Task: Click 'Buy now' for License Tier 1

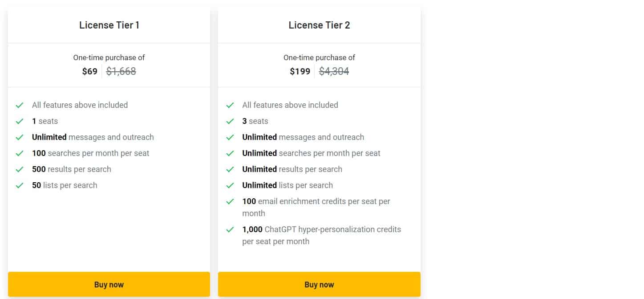Action: pyautogui.click(x=109, y=284)
